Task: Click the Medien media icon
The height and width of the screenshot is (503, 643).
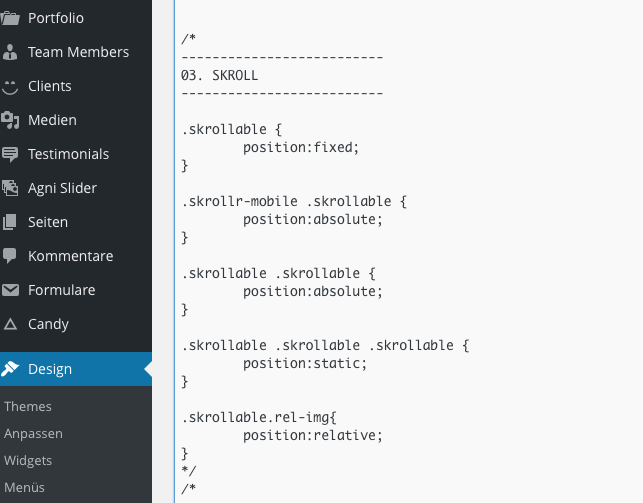Action: click(x=10, y=121)
